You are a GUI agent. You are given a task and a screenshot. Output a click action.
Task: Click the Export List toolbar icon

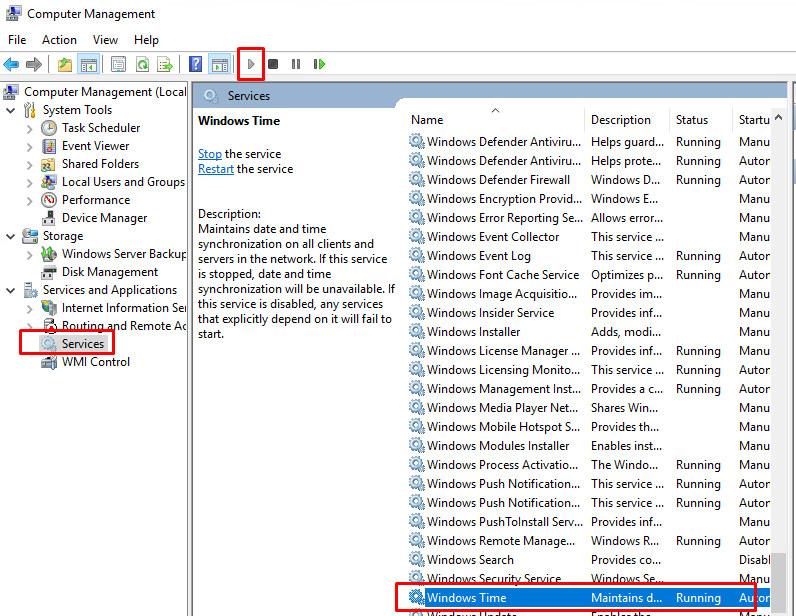[x=165, y=64]
